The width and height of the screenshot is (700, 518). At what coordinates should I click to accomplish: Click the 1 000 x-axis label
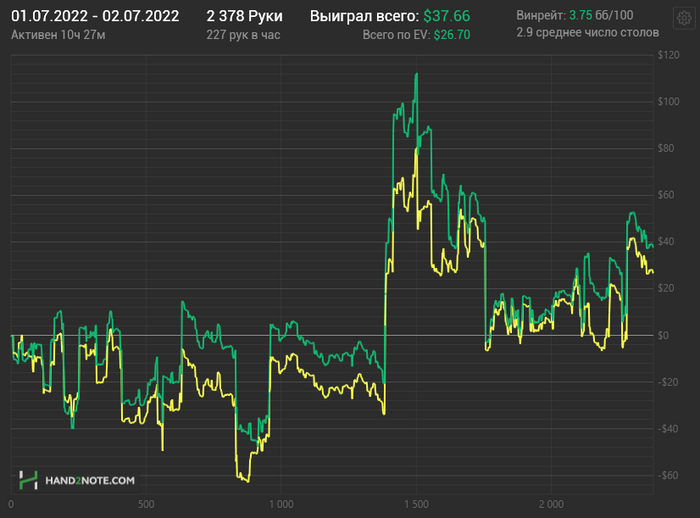(x=281, y=505)
